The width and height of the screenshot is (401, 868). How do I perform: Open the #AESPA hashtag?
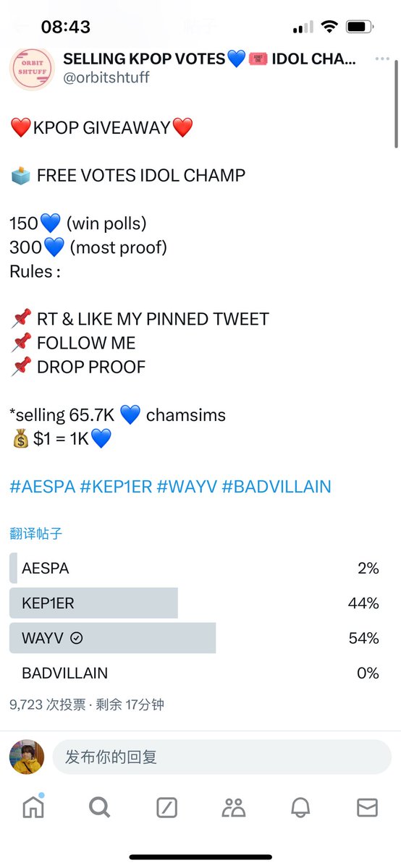pos(43,487)
